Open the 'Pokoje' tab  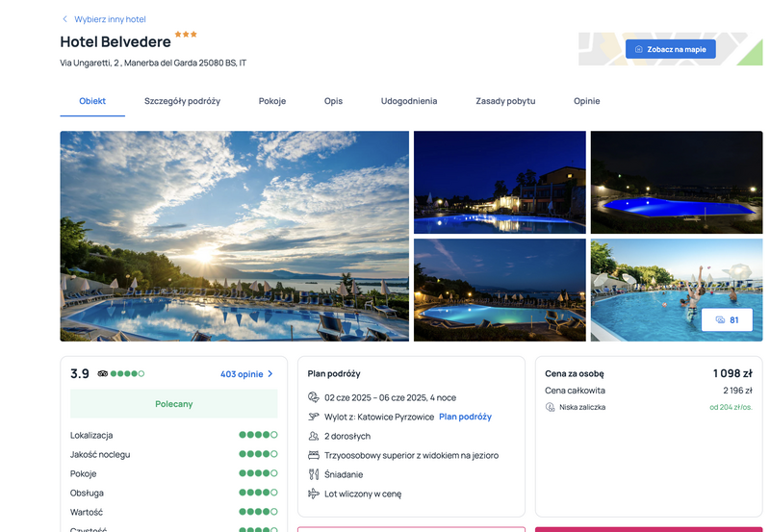coord(272,101)
